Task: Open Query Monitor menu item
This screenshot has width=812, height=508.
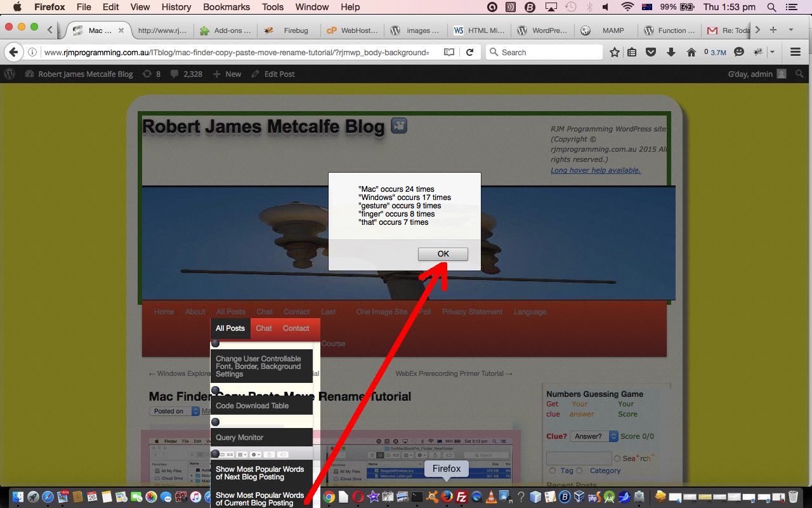Action: [x=261, y=438]
